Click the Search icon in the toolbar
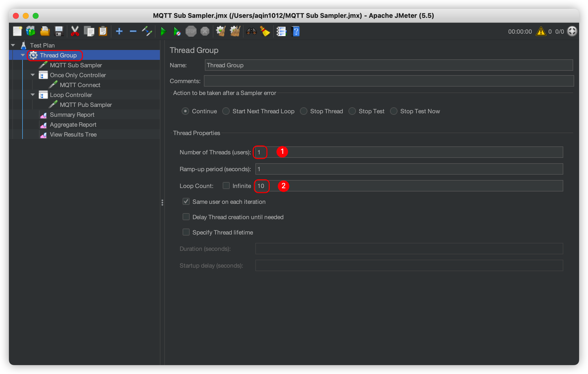Image resolution: width=588 pixels, height=374 pixels. pos(251,31)
